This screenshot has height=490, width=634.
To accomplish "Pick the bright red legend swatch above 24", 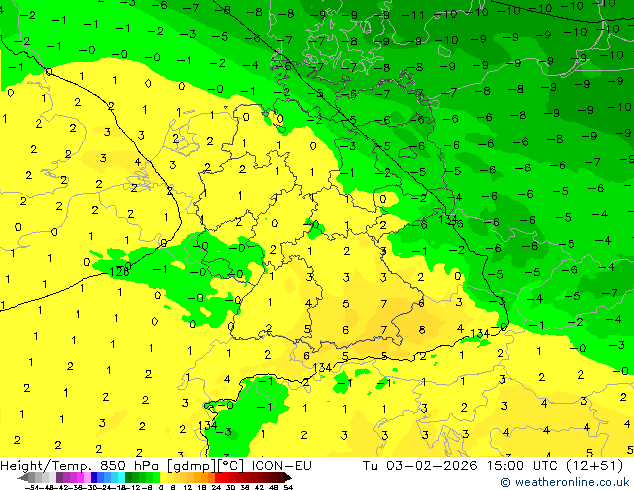I will click(x=218, y=477).
